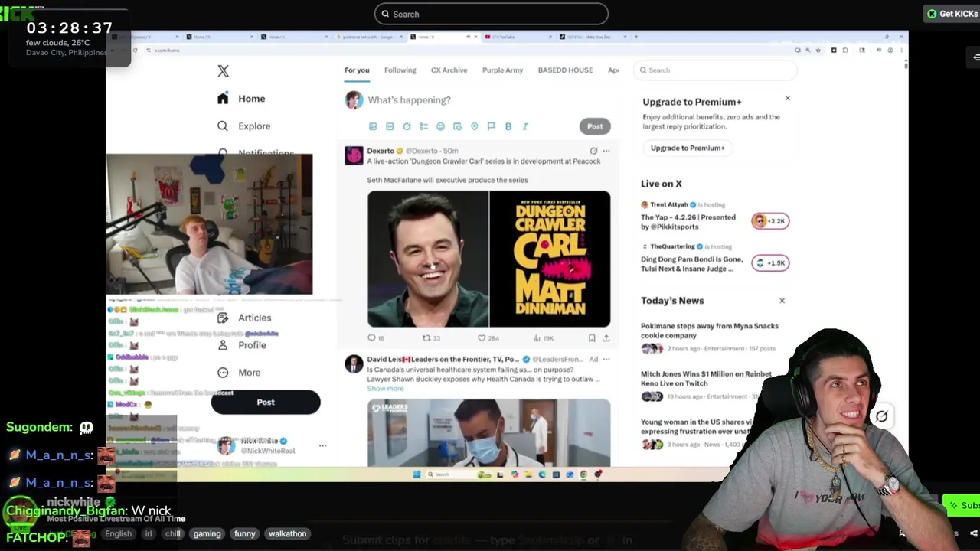The height and width of the screenshot is (551, 980).
Task: Select the walkathon tag
Action: [x=287, y=534]
